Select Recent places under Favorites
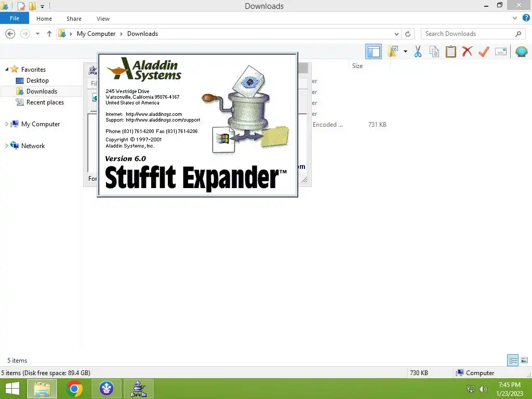 (45, 102)
